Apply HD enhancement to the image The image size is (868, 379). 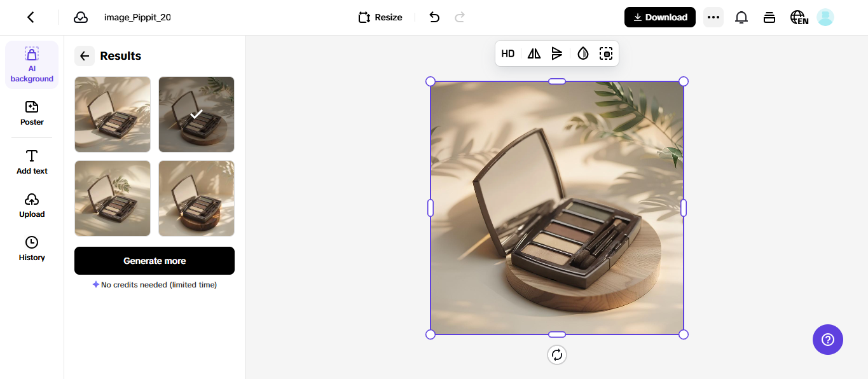tap(507, 53)
